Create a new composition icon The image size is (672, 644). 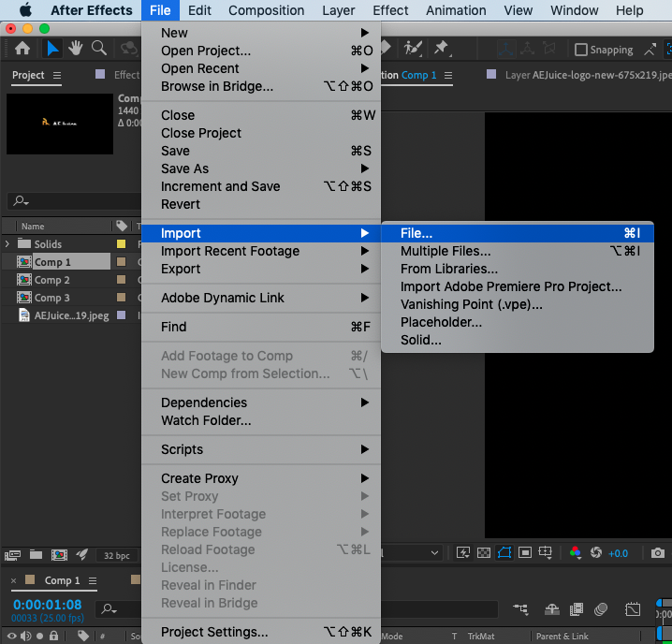point(59,555)
